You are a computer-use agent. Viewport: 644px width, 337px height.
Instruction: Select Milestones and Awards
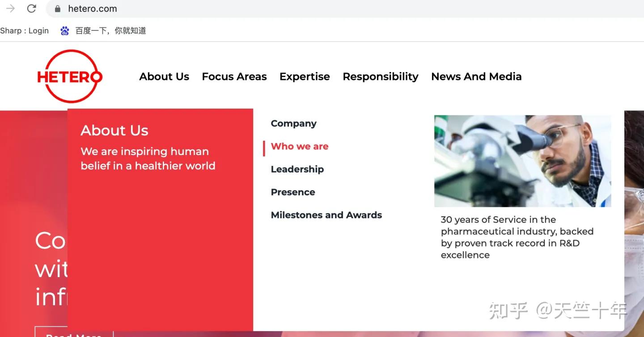pos(326,215)
